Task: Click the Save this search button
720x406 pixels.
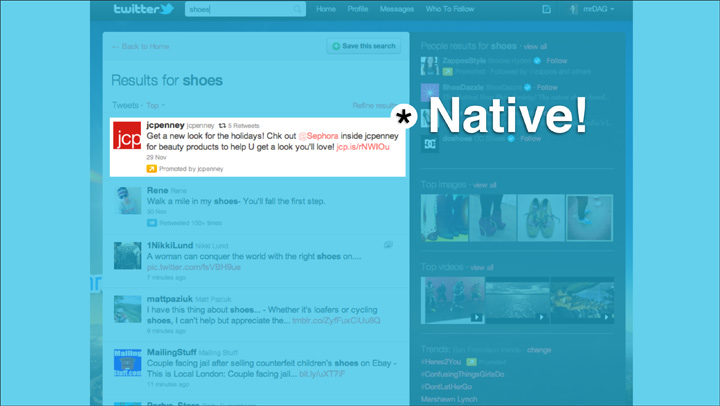Action: tap(364, 46)
